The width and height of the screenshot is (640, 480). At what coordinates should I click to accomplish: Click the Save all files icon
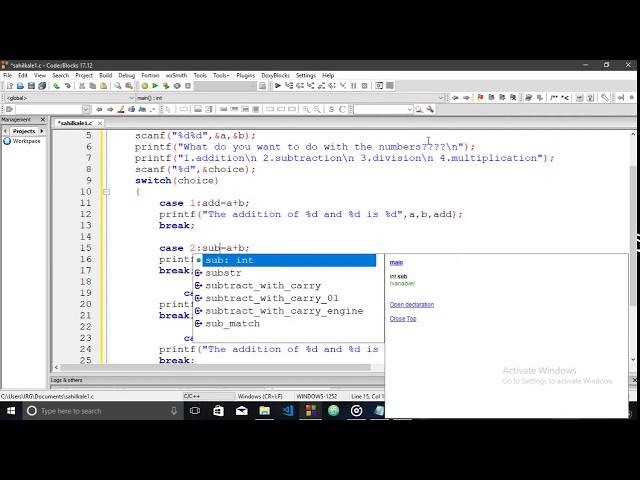[42, 86]
